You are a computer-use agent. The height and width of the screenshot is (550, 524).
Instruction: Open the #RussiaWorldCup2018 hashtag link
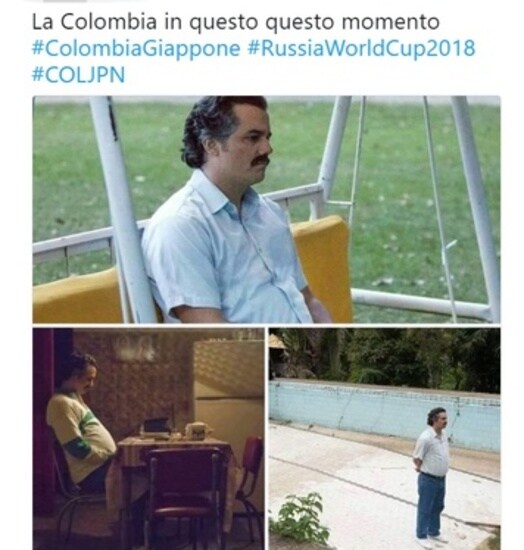[361, 48]
